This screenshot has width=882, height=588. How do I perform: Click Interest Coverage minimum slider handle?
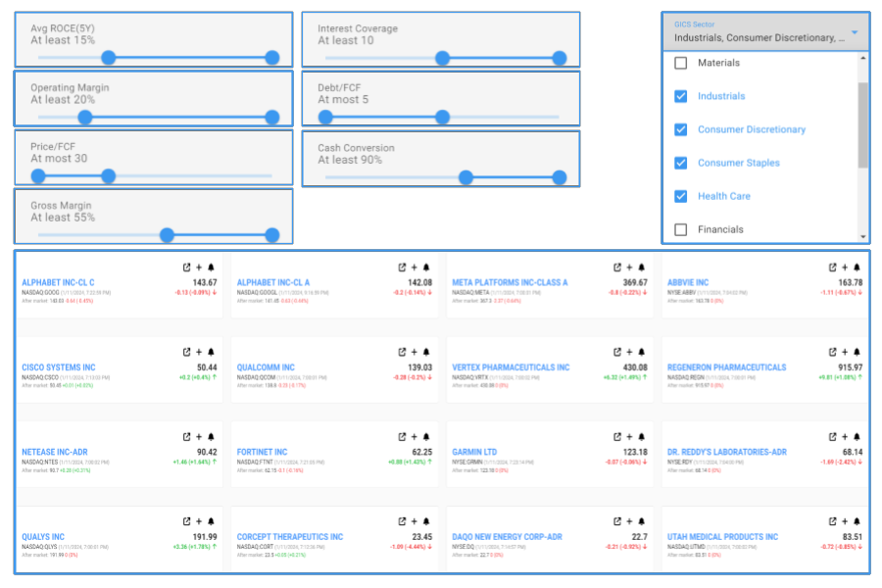(443, 58)
